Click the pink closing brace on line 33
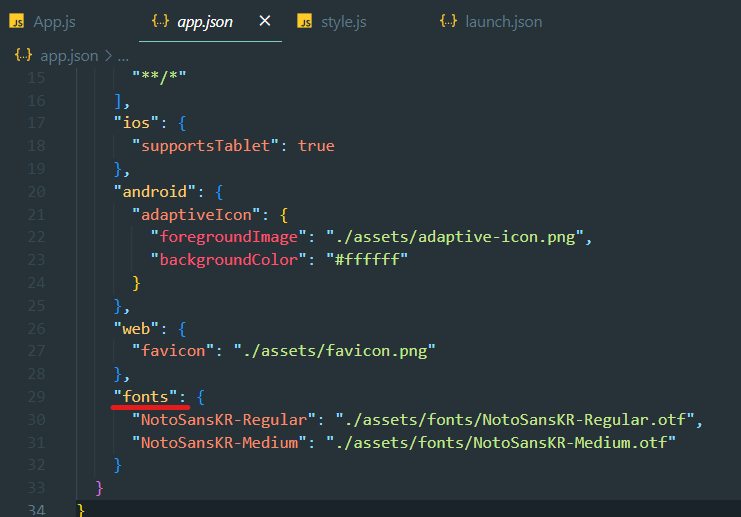 click(99, 488)
